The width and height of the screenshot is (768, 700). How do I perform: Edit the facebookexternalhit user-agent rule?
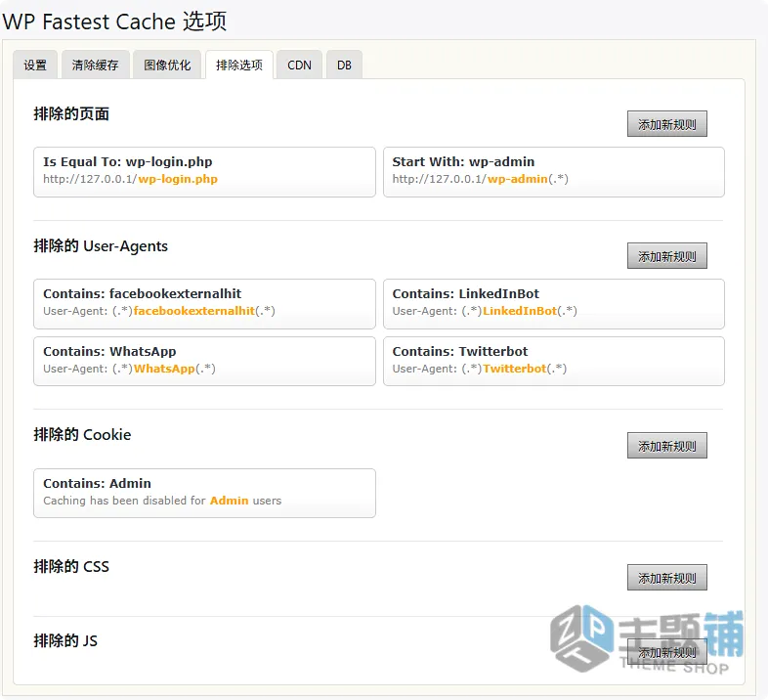(205, 304)
